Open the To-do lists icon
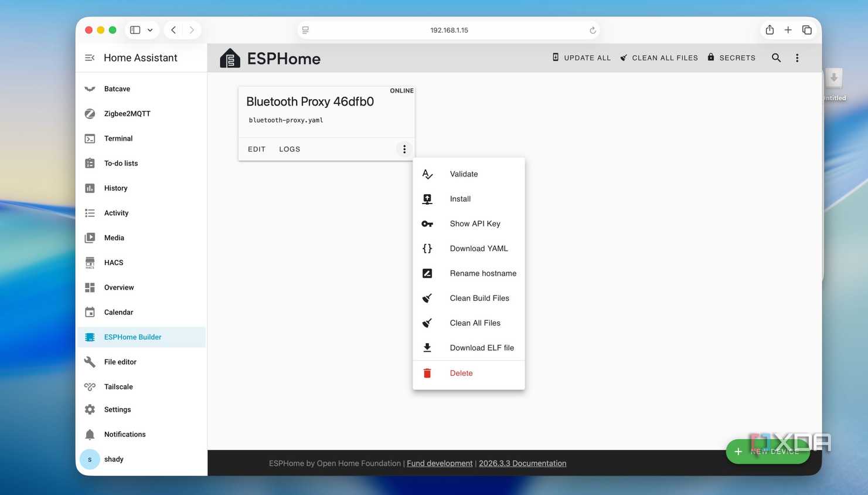868x495 pixels. (x=90, y=163)
